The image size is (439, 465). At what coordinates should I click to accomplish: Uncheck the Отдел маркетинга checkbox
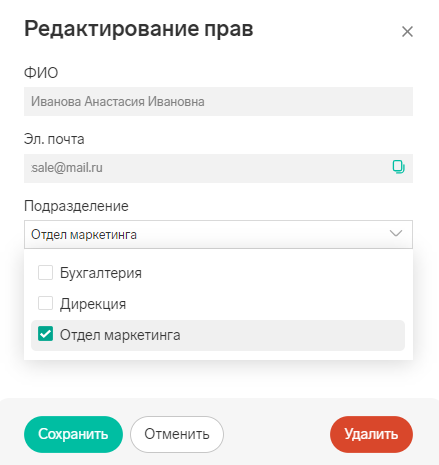(x=45, y=334)
